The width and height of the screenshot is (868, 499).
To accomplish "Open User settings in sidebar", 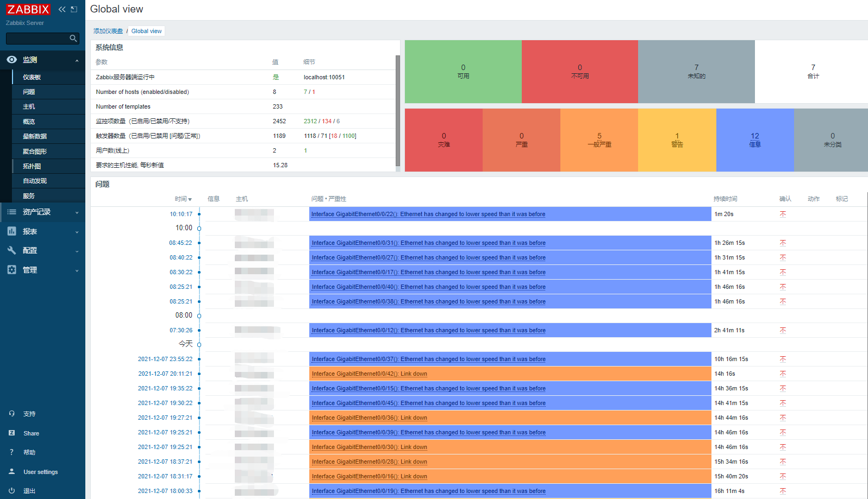I will [x=41, y=472].
